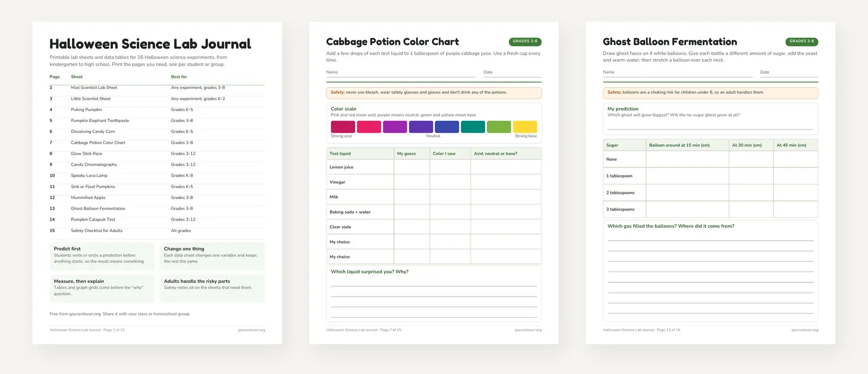Pick the indigo blue color swatch
Screen dimensions: 868x374
click(447, 127)
